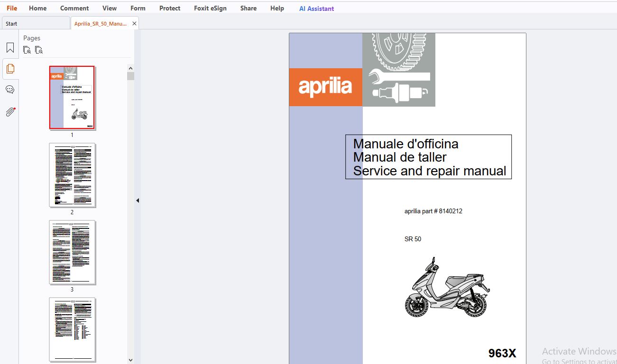Switch to the Start document tab
The height and width of the screenshot is (364, 617).
36,23
